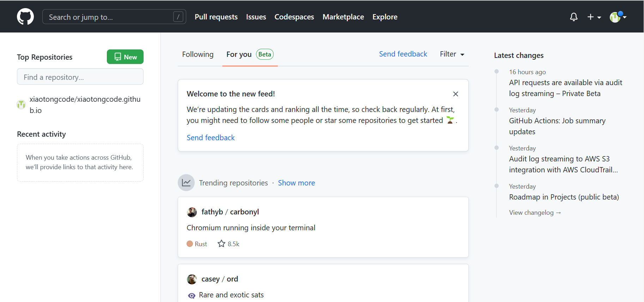
Task: Click Send feedback in welcome card
Action: point(211,138)
